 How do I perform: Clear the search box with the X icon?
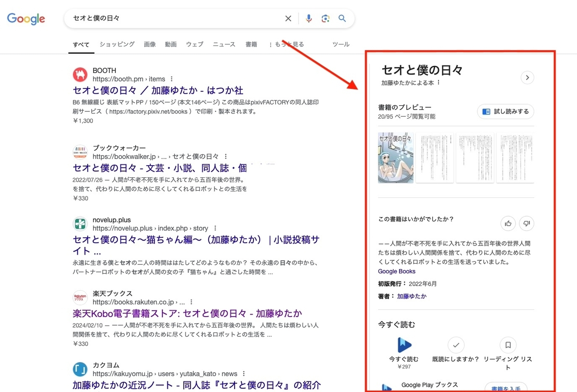click(288, 18)
